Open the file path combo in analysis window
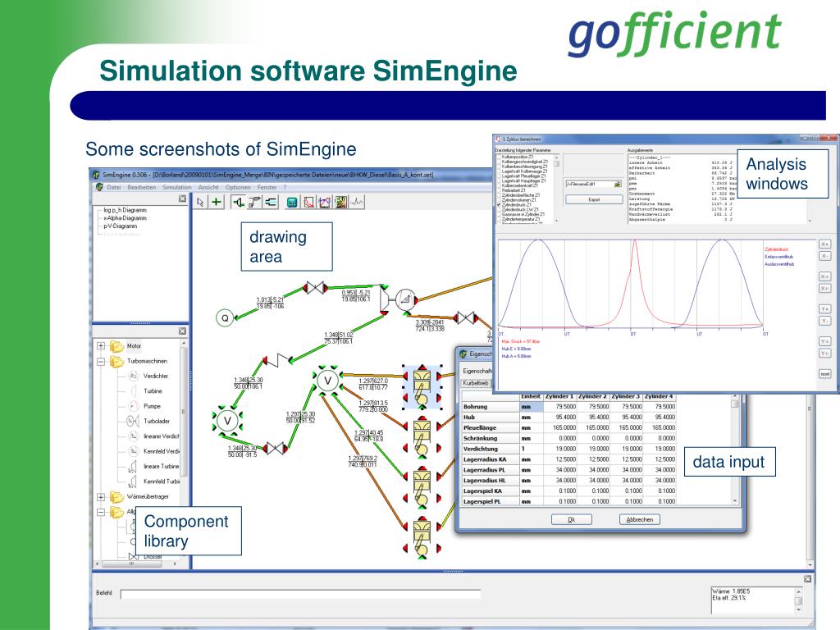The height and width of the screenshot is (630, 840). tap(594, 184)
